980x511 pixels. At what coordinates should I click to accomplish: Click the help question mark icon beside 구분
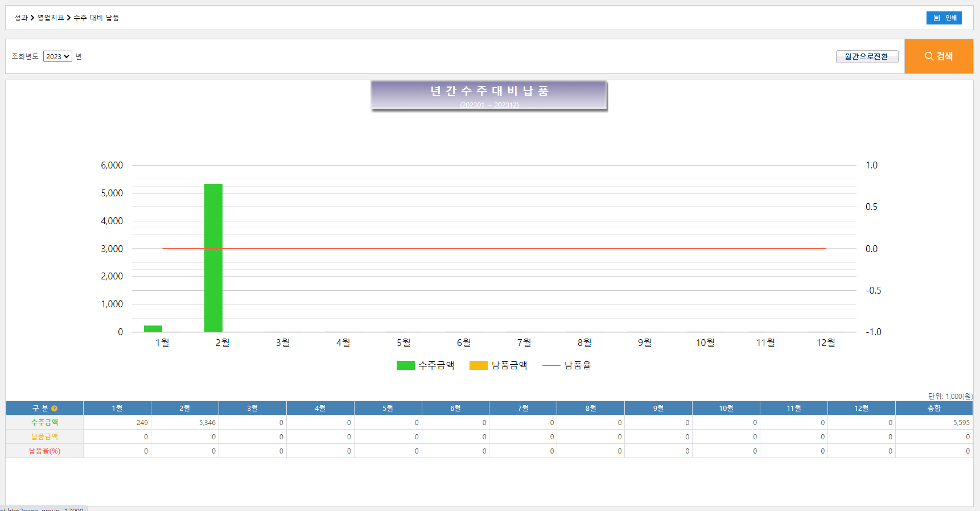(x=55, y=409)
